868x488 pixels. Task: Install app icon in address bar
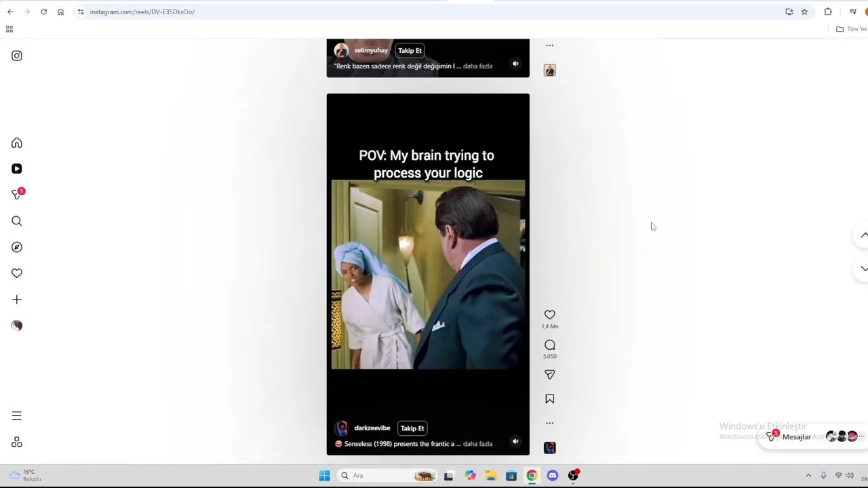point(789,12)
